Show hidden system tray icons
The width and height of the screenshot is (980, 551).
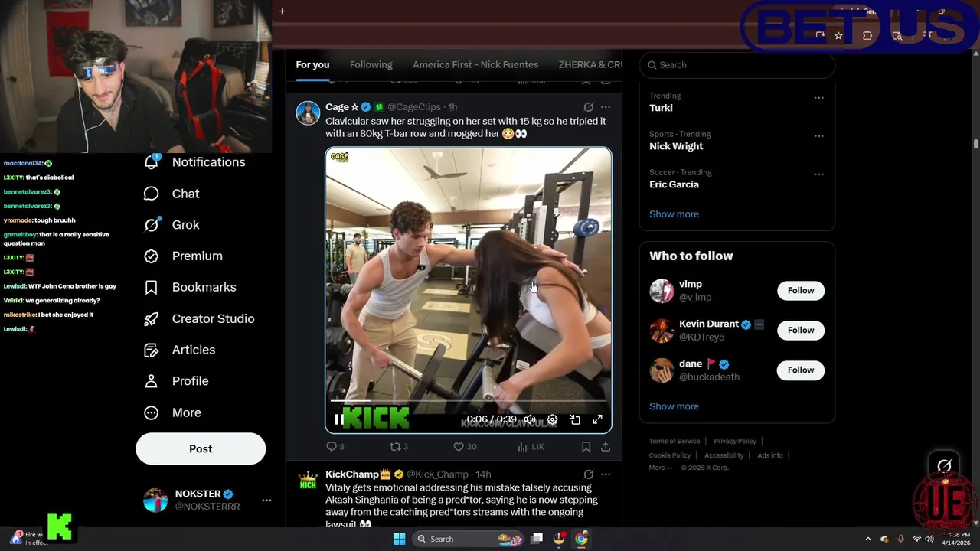tap(867, 539)
